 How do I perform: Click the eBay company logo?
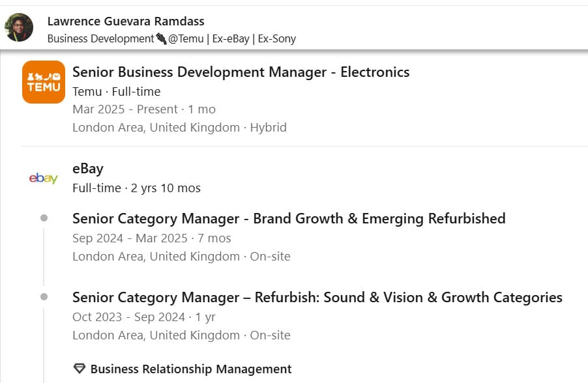point(44,178)
